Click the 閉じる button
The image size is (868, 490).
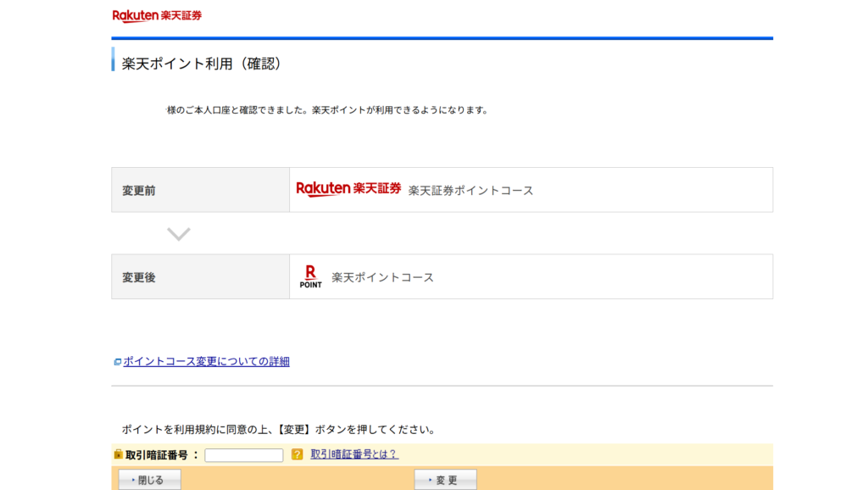[149, 480]
